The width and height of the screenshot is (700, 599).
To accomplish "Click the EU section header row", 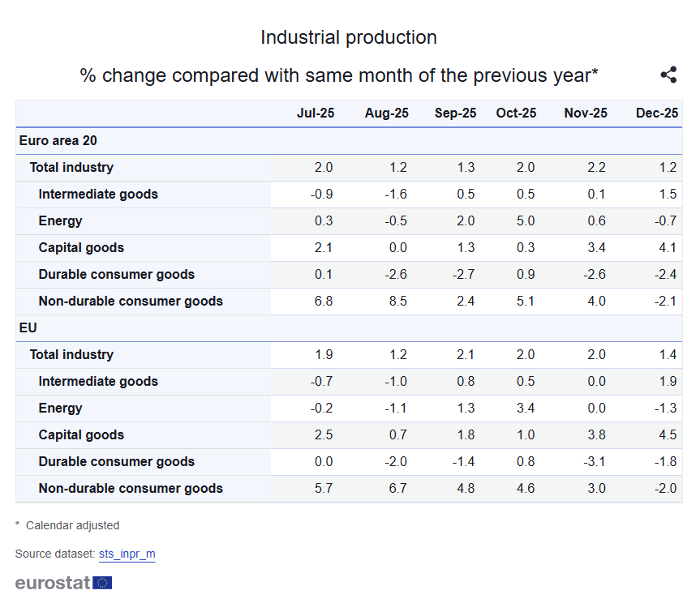I will pyautogui.click(x=28, y=327).
